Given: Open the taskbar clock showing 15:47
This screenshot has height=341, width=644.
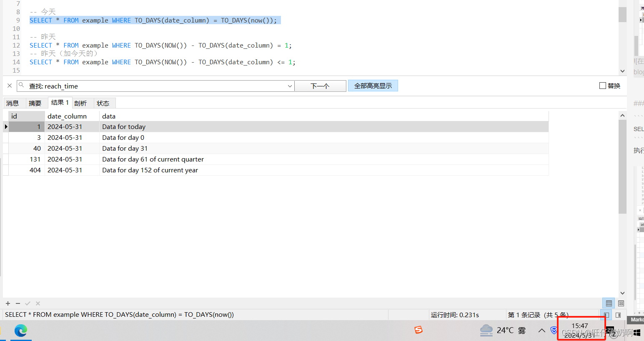Looking at the screenshot, I should 580,330.
